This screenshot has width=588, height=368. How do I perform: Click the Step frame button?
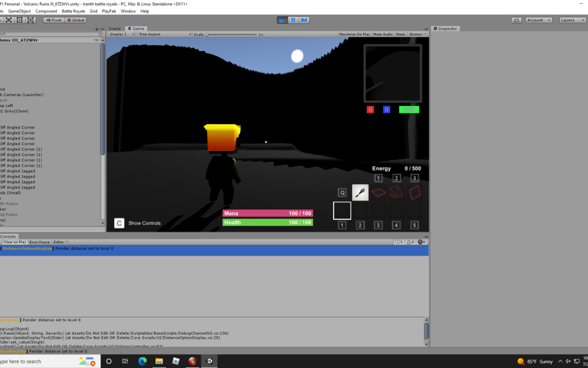[x=304, y=20]
